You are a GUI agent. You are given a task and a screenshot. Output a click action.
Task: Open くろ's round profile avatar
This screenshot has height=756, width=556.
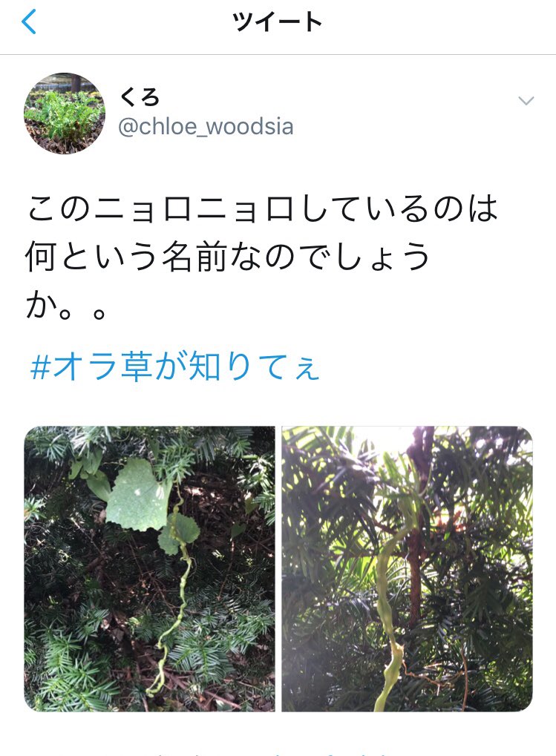[x=65, y=114]
